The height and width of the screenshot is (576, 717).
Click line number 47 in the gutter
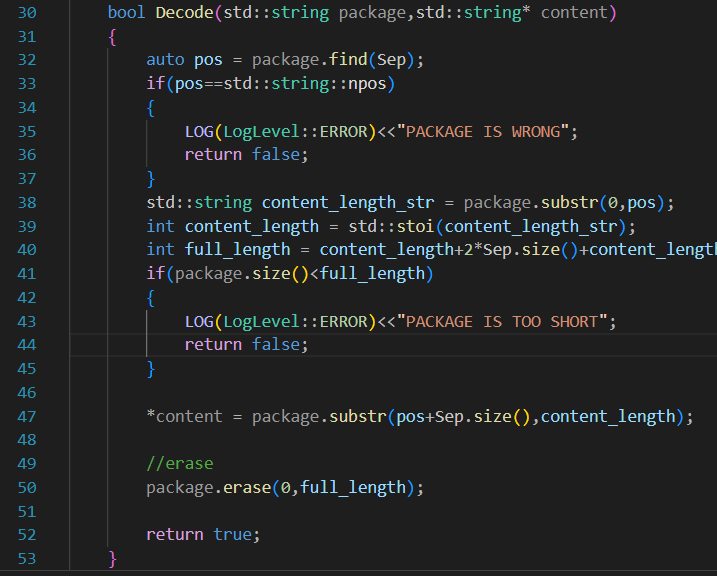pyautogui.click(x=27, y=416)
